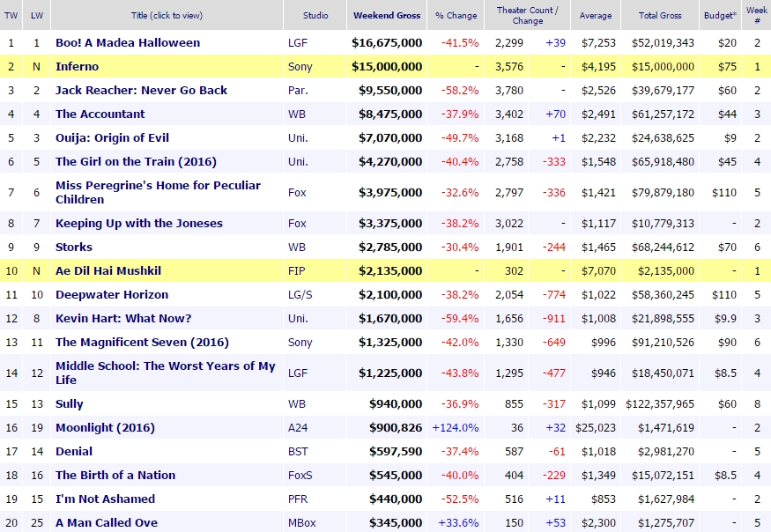The width and height of the screenshot is (771, 532).
Task: Select Storks' 1,901 theater count
Action: coord(509,247)
